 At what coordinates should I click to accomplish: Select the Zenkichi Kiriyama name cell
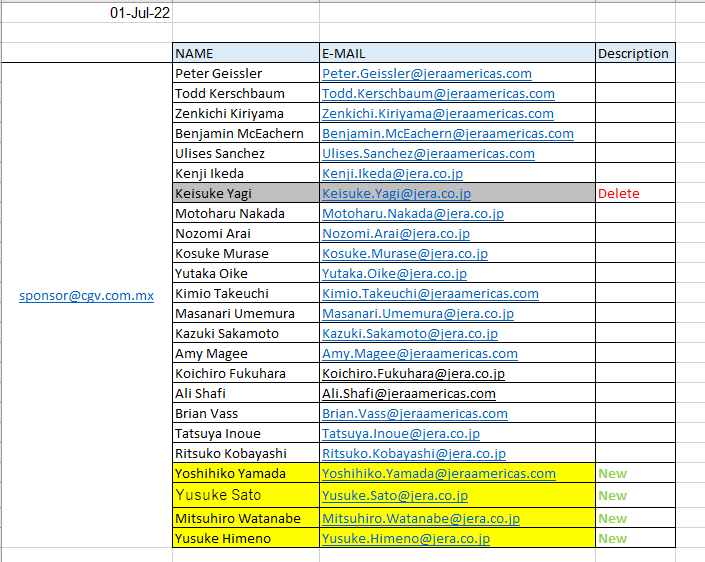[246, 113]
